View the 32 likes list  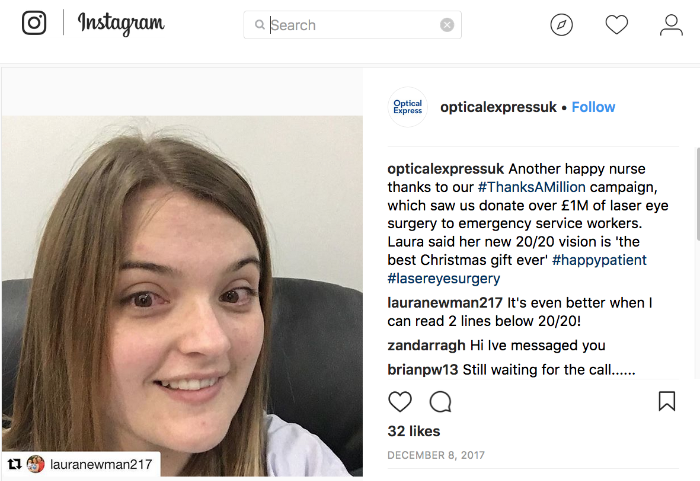click(x=414, y=431)
